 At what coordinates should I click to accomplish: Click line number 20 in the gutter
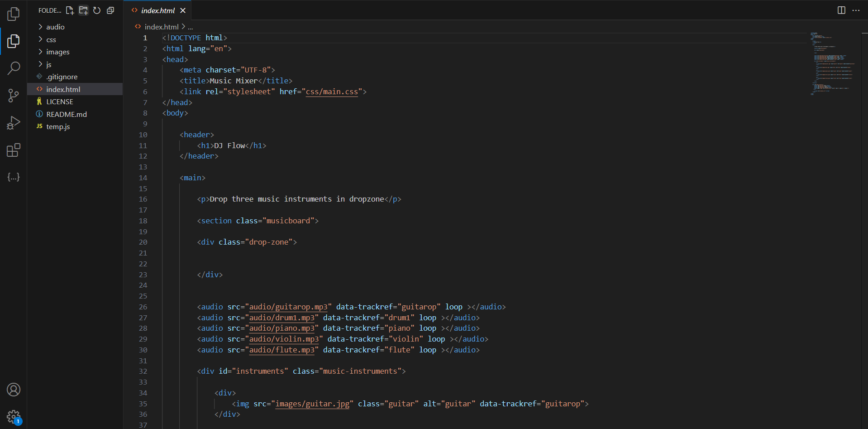coord(143,242)
